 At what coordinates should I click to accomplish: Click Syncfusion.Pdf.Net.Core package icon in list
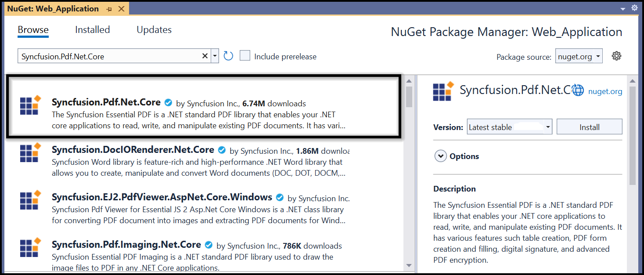click(x=30, y=105)
